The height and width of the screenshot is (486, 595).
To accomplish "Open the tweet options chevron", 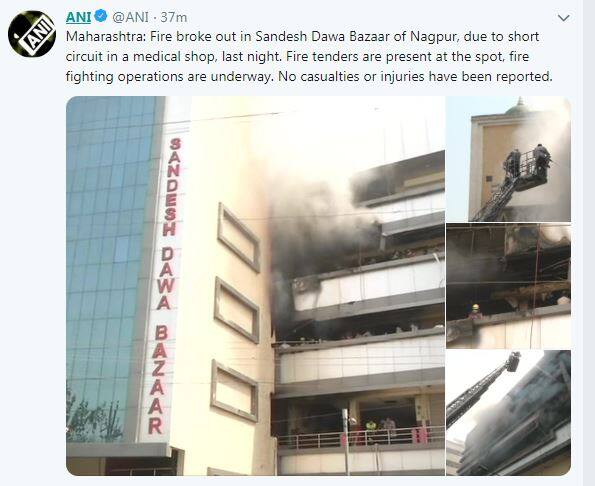I will coord(564,18).
